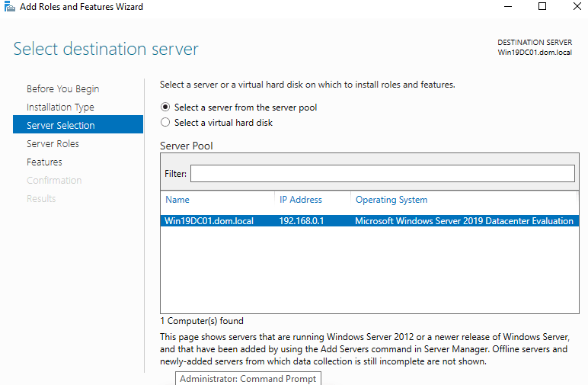Image resolution: width=588 pixels, height=385 pixels.
Task: Click the Windows Server 2019 Datacenter Evaluation cell
Action: (464, 221)
